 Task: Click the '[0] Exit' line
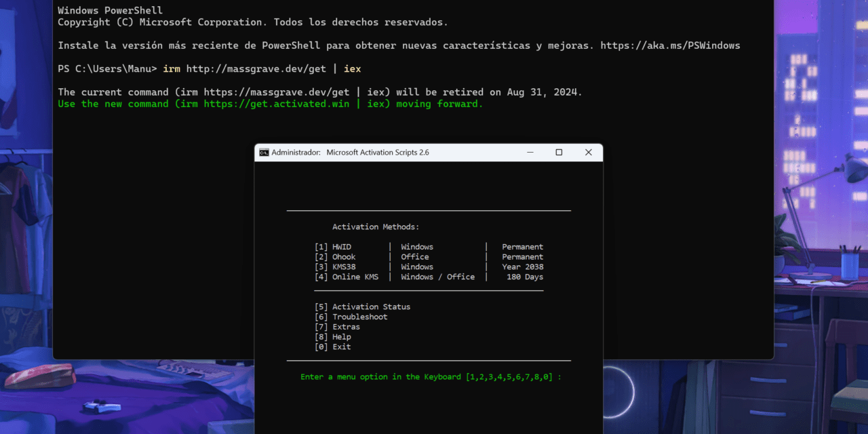[332, 347]
